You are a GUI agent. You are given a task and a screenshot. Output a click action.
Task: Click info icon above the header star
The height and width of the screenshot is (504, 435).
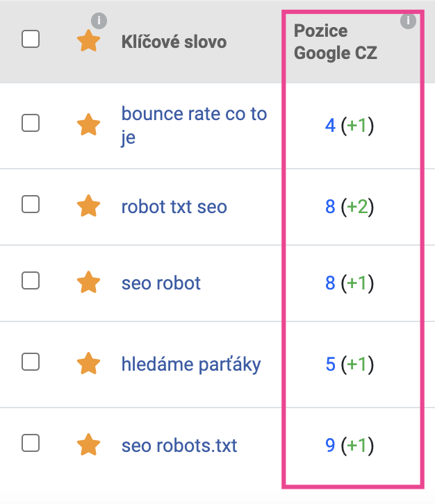99,21
